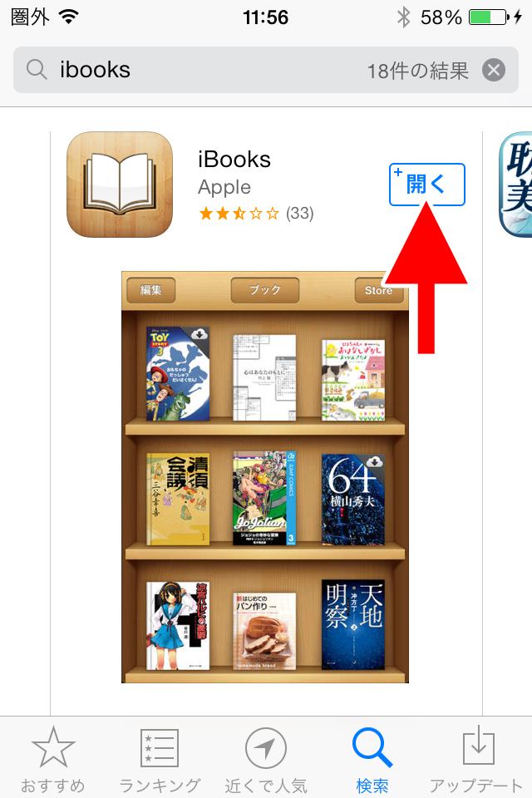The image size is (532, 798).
Task: Select the ibooks search field
Action: [x=266, y=70]
